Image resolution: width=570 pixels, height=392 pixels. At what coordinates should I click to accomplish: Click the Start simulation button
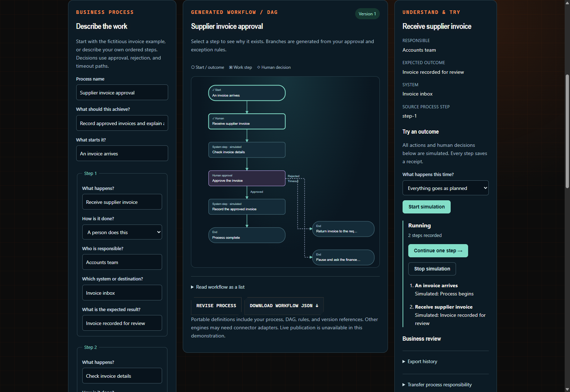426,207
